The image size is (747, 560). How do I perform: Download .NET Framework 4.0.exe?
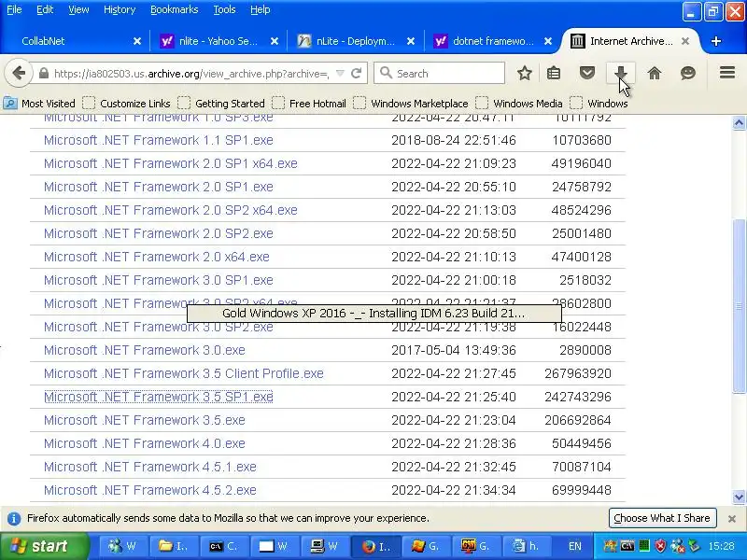(x=145, y=443)
